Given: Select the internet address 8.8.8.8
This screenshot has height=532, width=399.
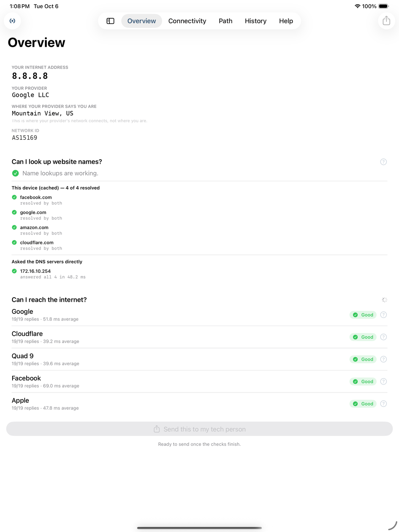Looking at the screenshot, I should 30,76.
